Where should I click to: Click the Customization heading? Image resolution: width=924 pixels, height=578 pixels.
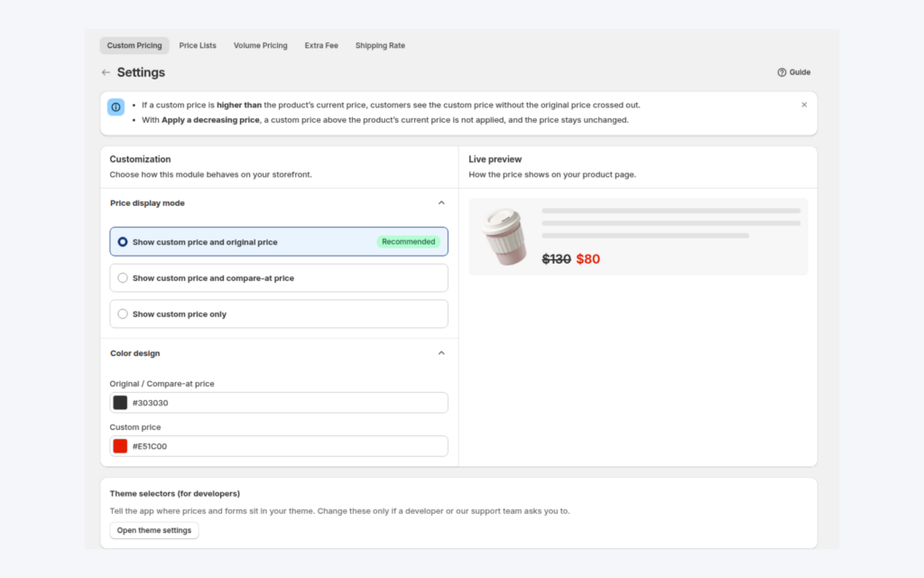[140, 159]
